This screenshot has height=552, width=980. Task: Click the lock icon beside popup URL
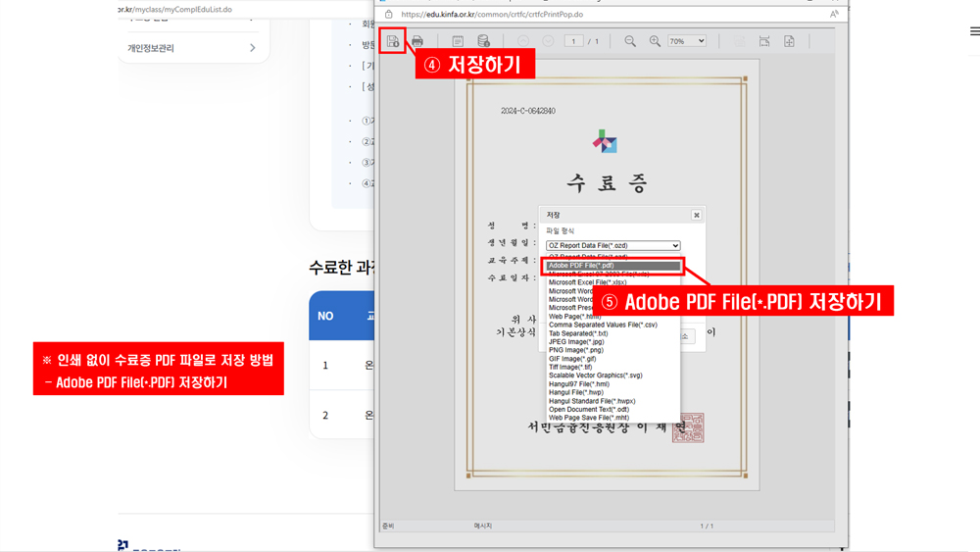389,14
